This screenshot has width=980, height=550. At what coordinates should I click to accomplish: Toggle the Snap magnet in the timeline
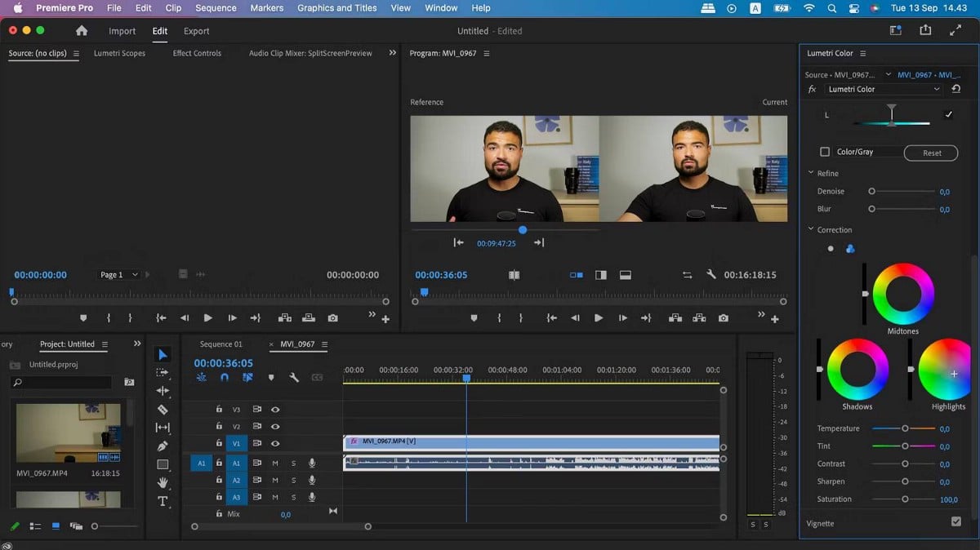click(x=224, y=378)
